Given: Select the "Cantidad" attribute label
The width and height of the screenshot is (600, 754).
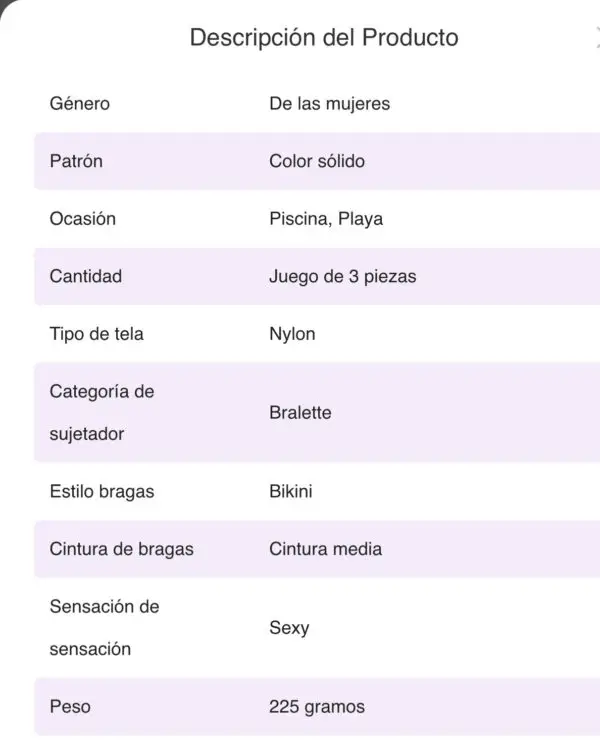Looking at the screenshot, I should tap(86, 276).
